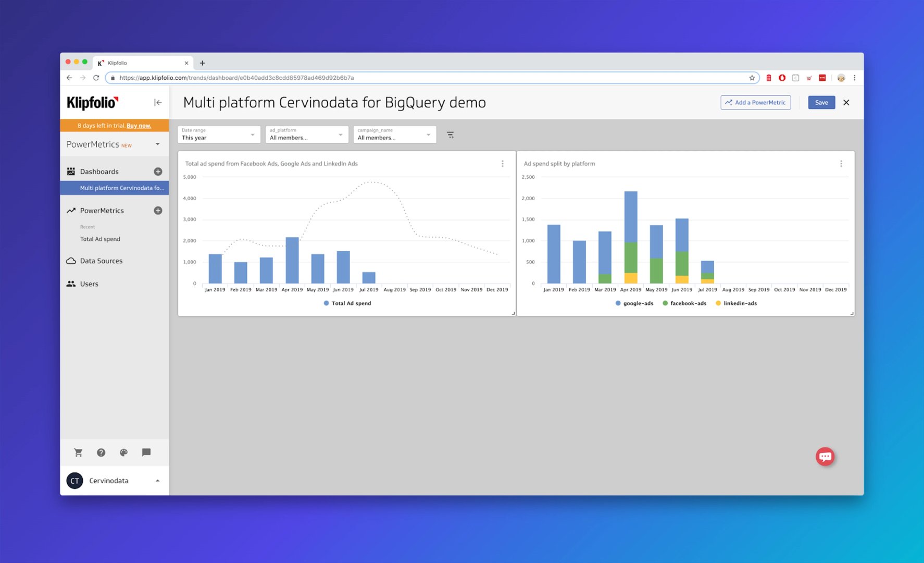The width and height of the screenshot is (924, 563).
Task: Click the add filter icon
Action: (x=451, y=135)
